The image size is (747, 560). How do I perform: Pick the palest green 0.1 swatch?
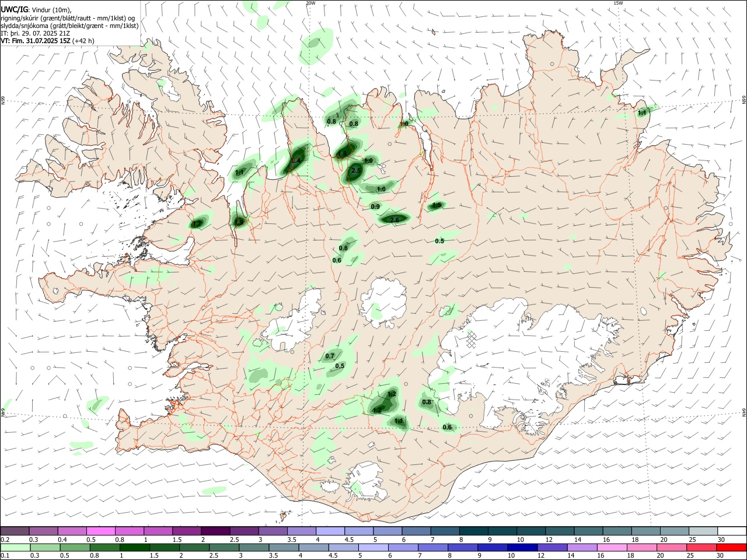16,548
